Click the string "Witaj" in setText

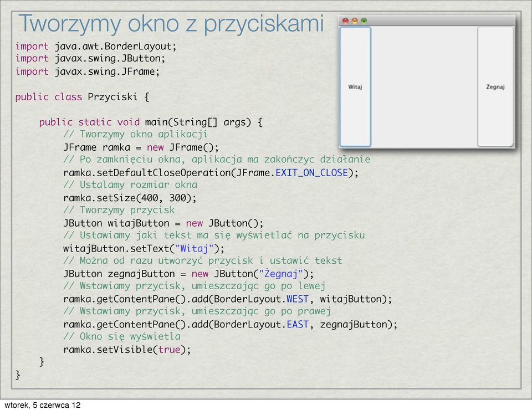(195, 249)
